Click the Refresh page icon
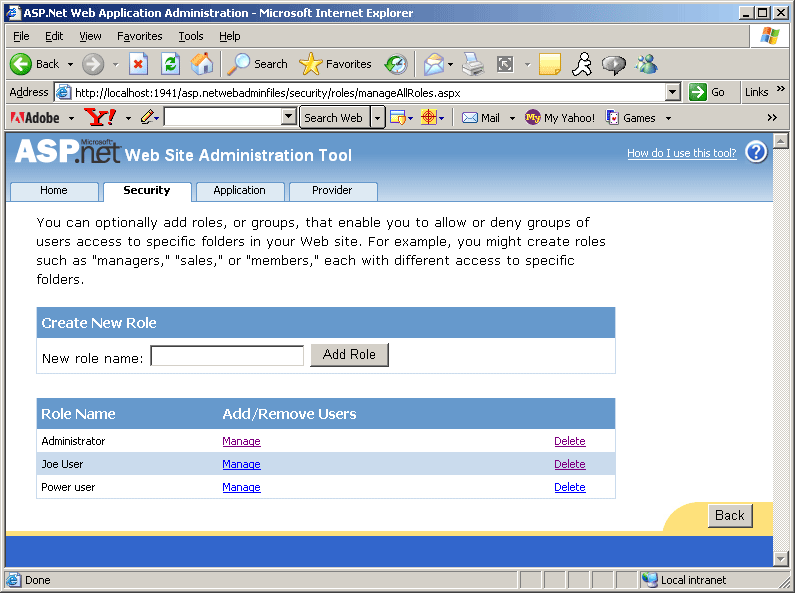Viewport: 795px width, 593px height. 170,64
